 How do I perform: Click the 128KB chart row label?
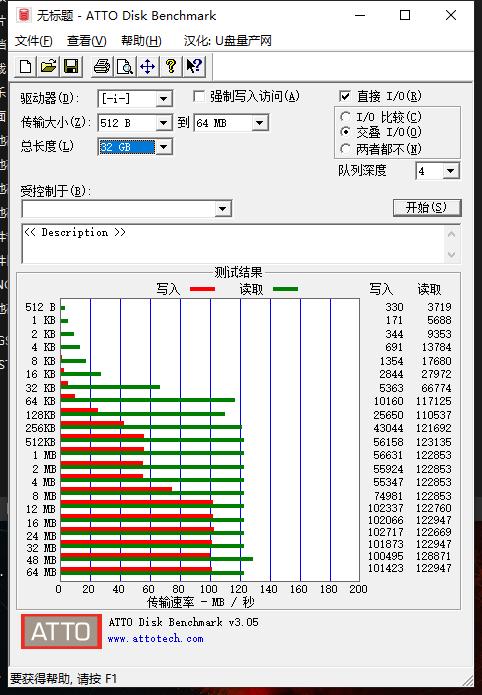[40, 415]
